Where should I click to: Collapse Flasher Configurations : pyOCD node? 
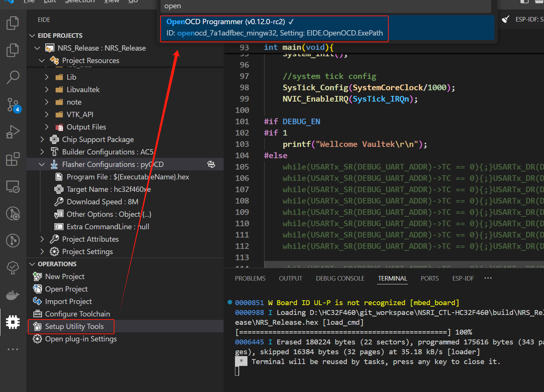point(42,164)
